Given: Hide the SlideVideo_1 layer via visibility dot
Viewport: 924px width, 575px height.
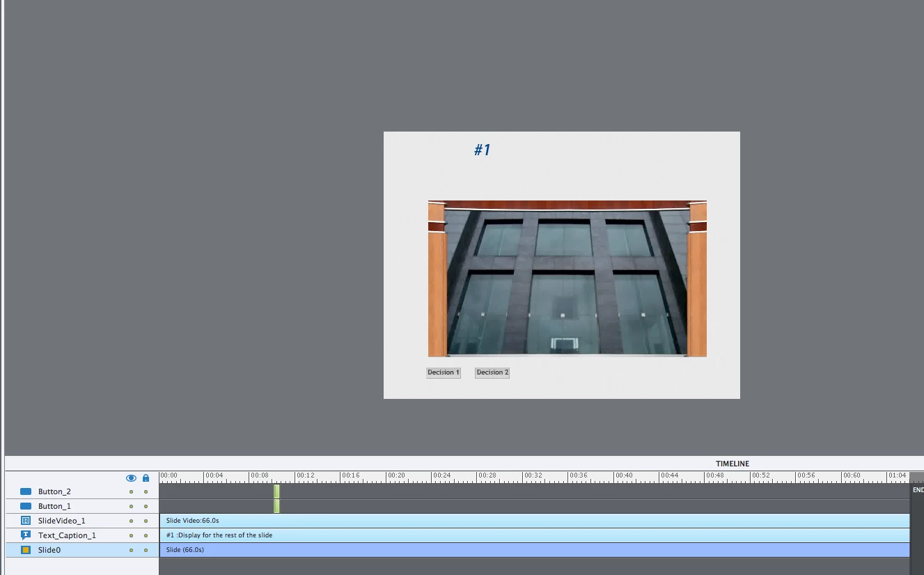Looking at the screenshot, I should [x=131, y=521].
